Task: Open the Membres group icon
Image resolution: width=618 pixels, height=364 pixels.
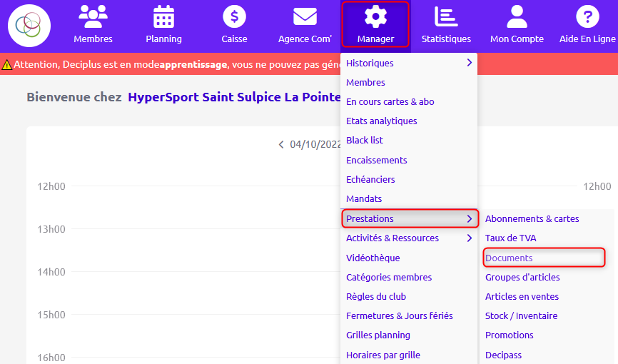Action: coord(93,16)
